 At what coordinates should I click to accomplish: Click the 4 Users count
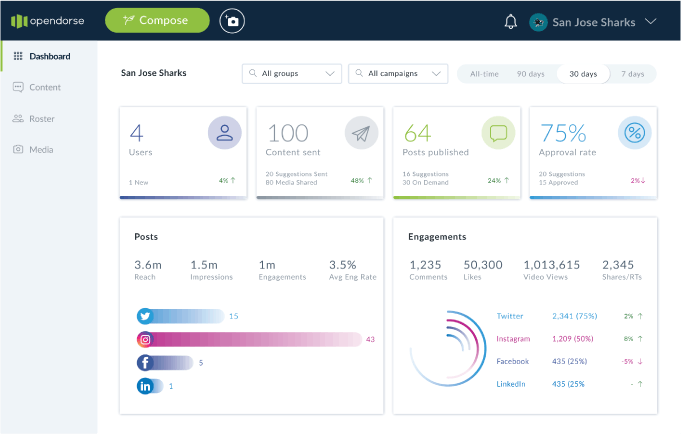[x=136, y=133]
